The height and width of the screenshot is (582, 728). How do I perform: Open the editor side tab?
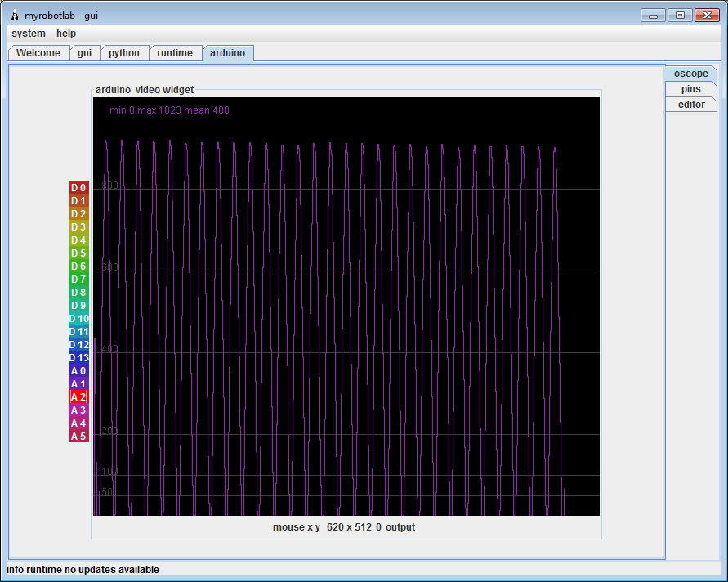point(691,105)
